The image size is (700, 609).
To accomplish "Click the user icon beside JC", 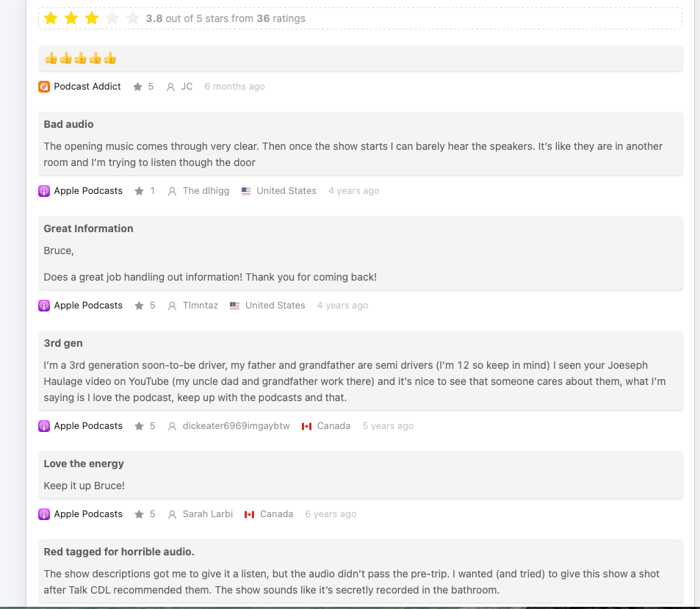I will pyautogui.click(x=170, y=87).
